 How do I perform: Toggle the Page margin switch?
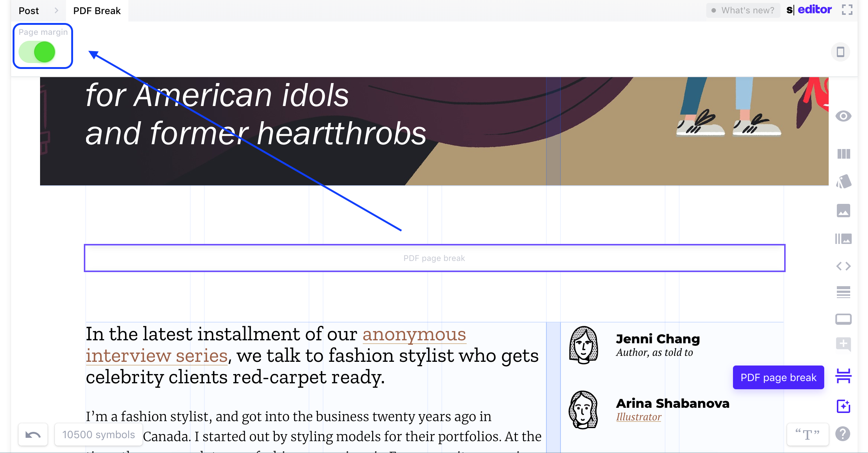pyautogui.click(x=37, y=52)
